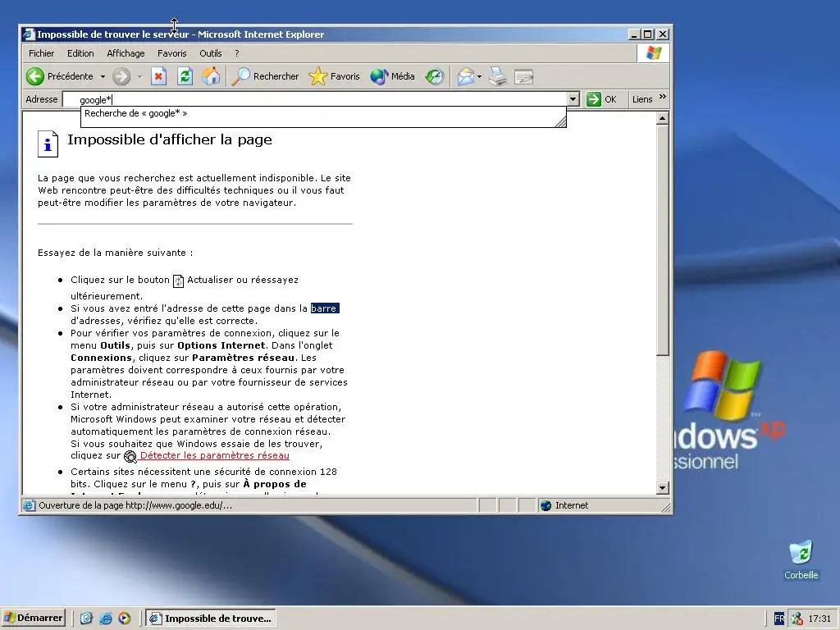Image resolution: width=840 pixels, height=630 pixels.
Task: Click the highlighted word barre
Action: click(325, 308)
